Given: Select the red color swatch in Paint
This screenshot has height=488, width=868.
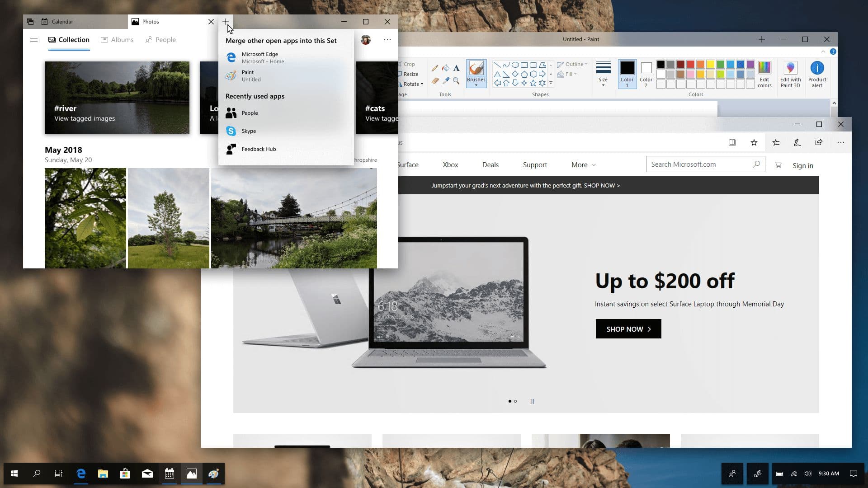Looking at the screenshot, I should click(x=690, y=64).
